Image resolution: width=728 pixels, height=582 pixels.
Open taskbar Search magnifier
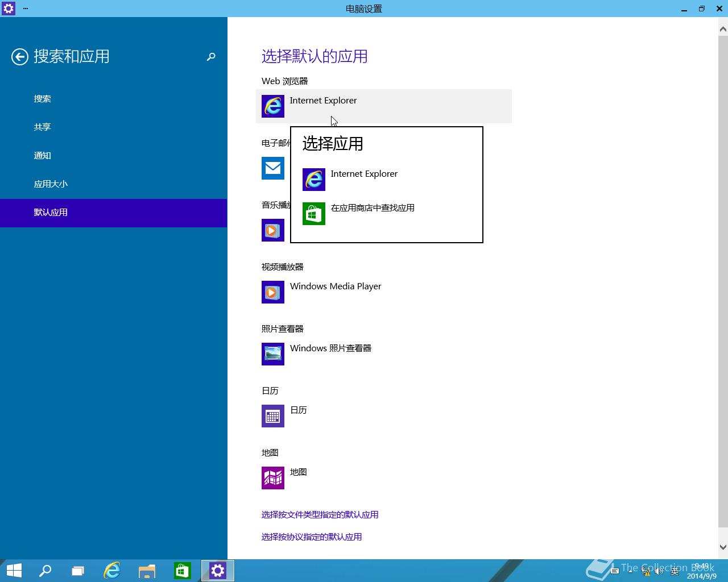(45, 571)
